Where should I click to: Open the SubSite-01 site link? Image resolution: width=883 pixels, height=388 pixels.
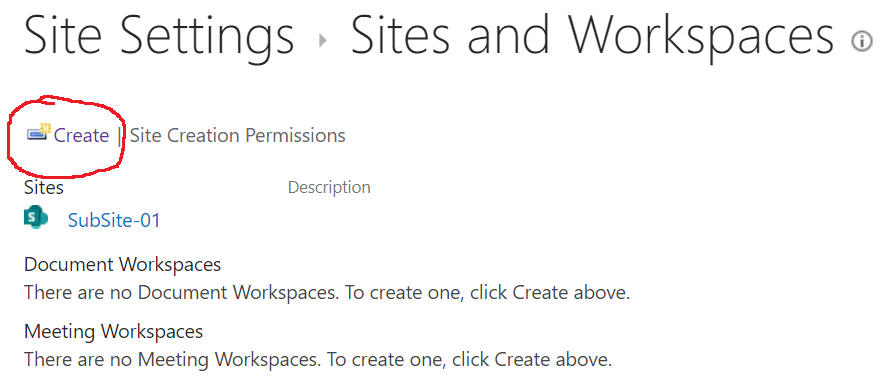[x=114, y=220]
